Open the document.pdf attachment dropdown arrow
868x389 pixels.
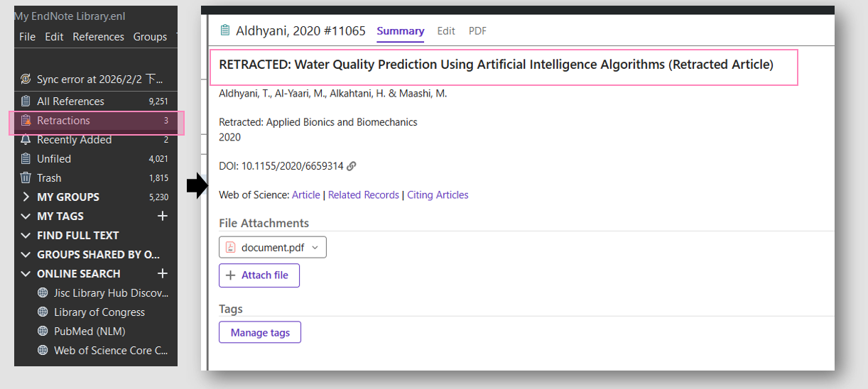point(315,247)
